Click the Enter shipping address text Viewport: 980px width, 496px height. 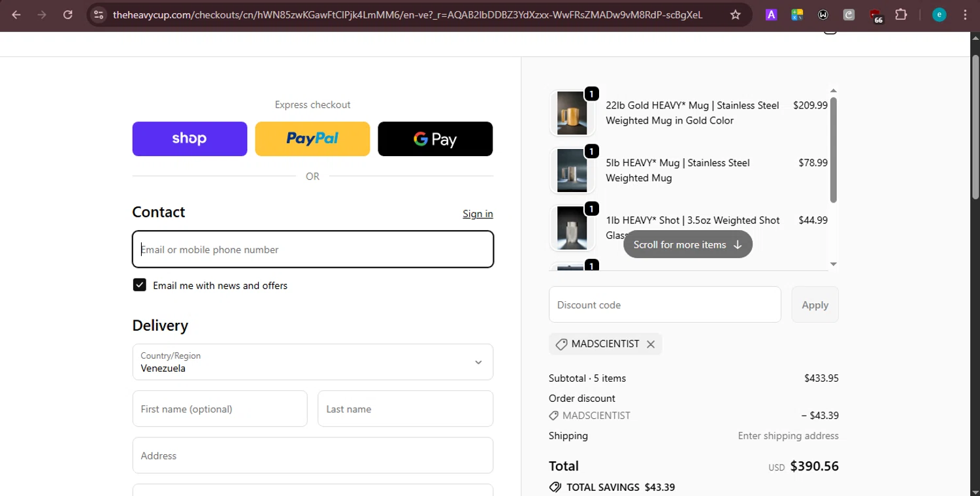click(788, 436)
